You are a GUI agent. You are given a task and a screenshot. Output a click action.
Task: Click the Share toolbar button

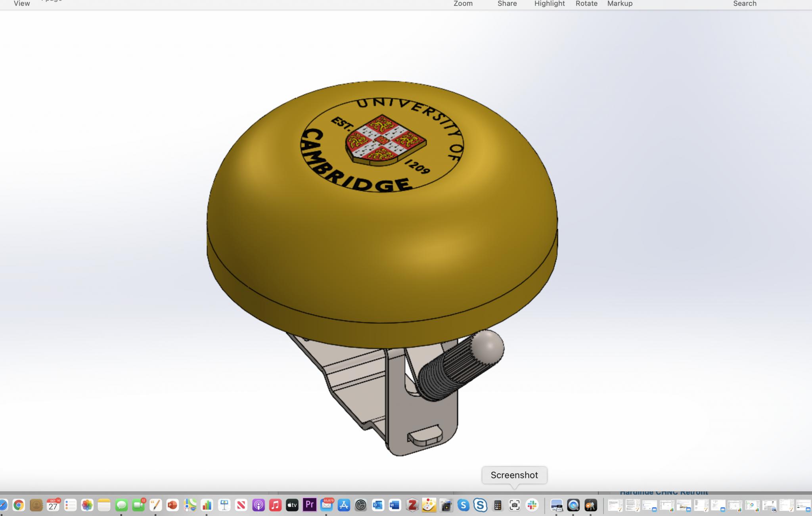tap(507, 4)
